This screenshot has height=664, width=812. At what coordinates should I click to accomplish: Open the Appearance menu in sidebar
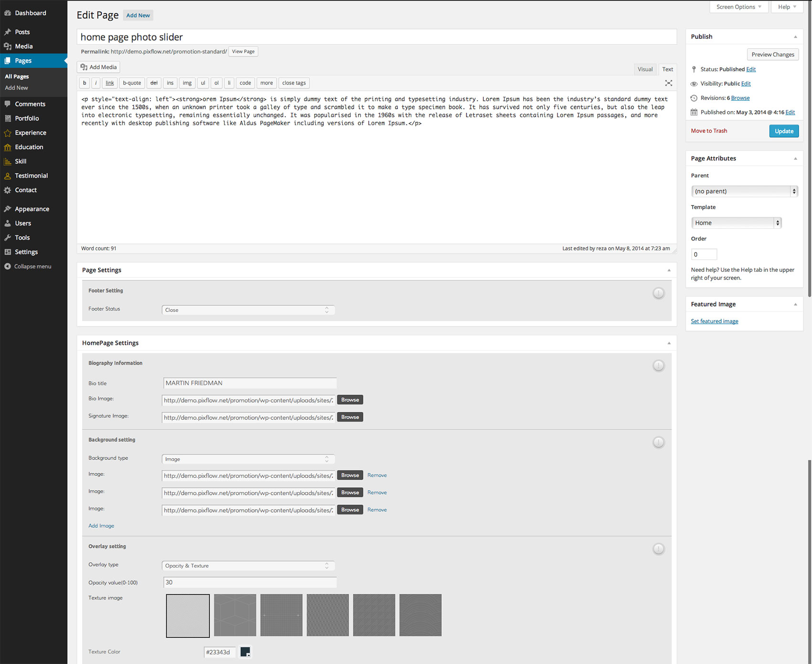[32, 209]
